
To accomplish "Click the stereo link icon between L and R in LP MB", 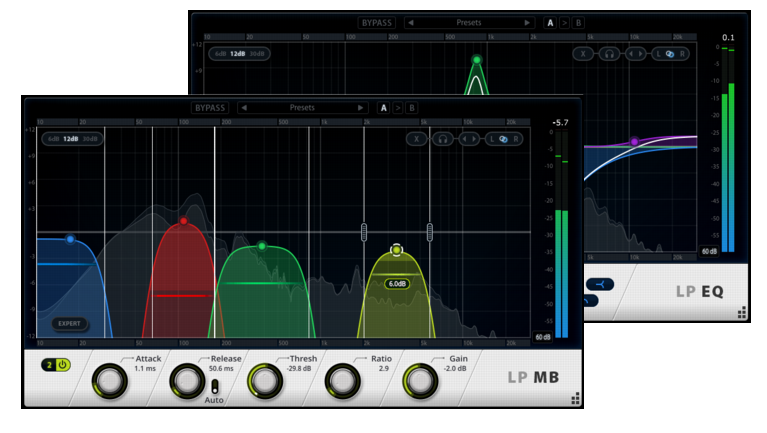I will [504, 139].
